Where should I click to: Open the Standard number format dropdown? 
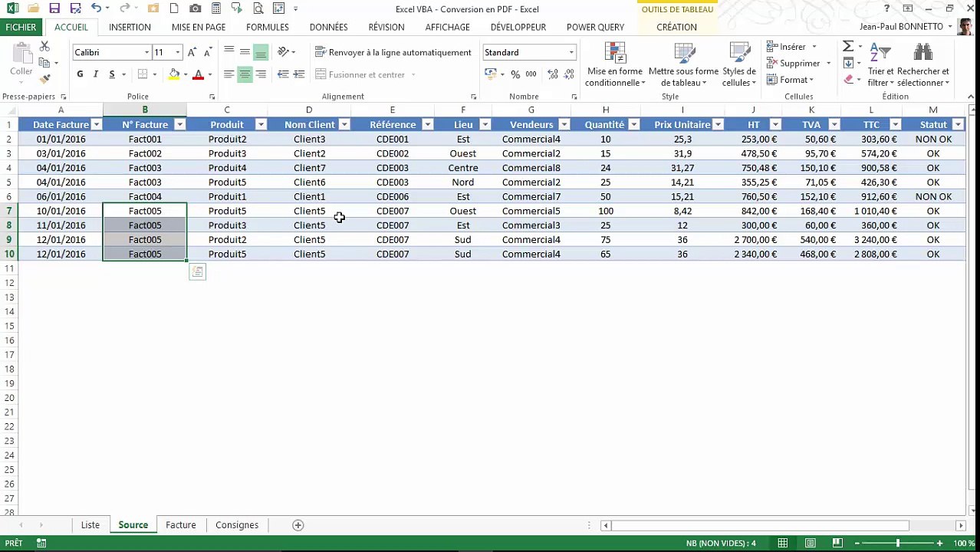pos(571,52)
